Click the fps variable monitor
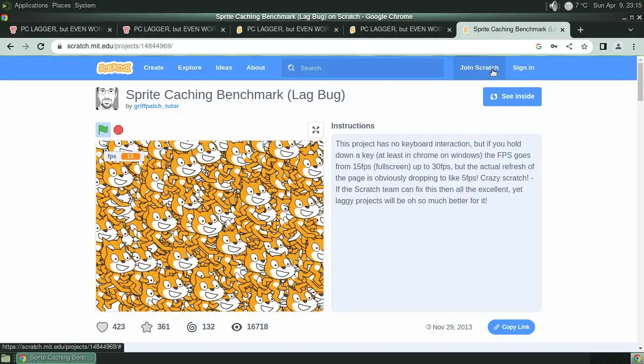This screenshot has width=644, height=364. (x=124, y=156)
